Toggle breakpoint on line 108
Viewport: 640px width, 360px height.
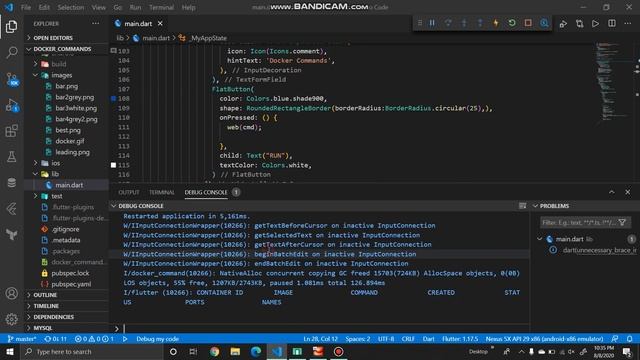[113, 98]
